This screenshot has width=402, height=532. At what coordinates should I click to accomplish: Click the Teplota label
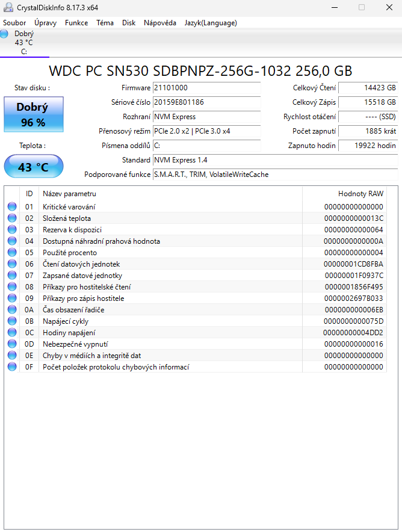pos(32,146)
